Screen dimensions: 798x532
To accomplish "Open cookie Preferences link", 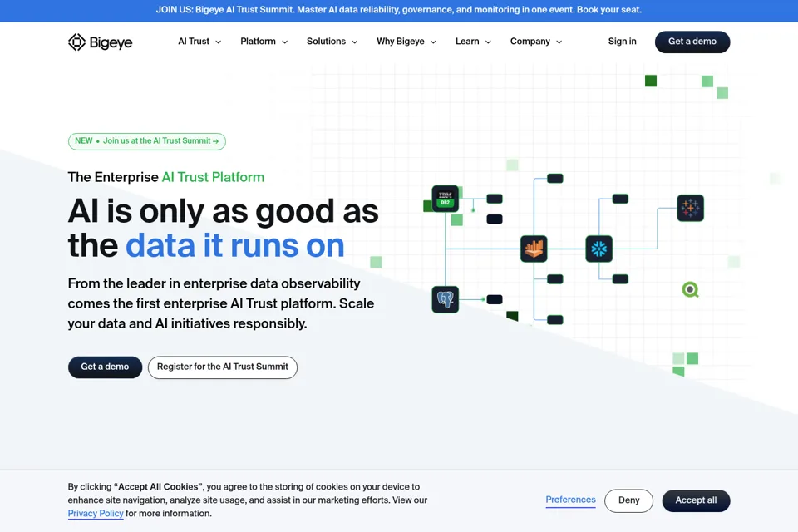I will 570,500.
